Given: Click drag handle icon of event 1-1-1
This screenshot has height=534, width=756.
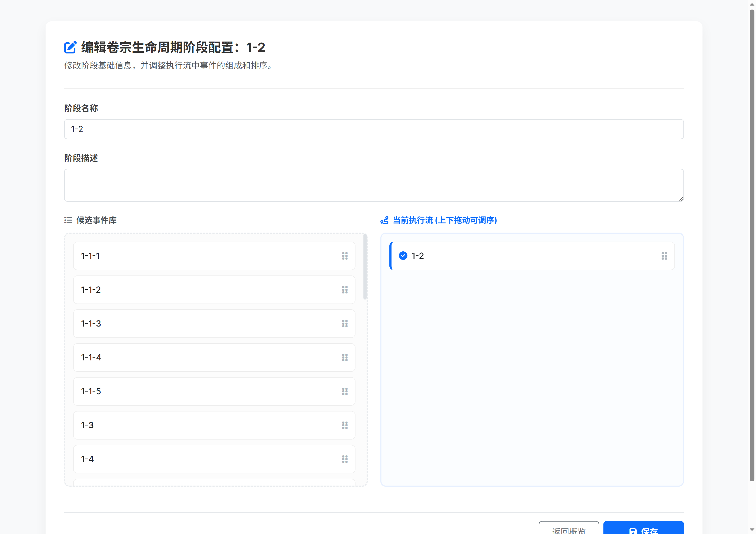Looking at the screenshot, I should [345, 256].
